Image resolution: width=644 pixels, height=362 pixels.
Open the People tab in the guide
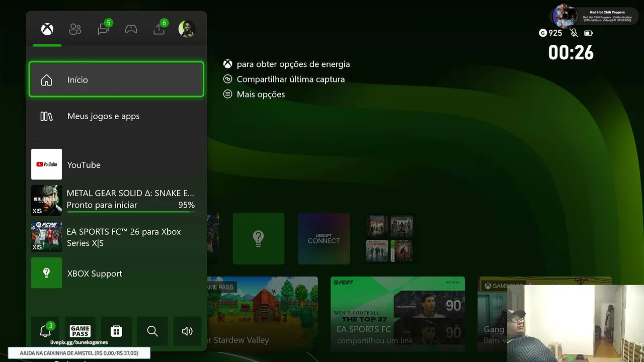(75, 29)
